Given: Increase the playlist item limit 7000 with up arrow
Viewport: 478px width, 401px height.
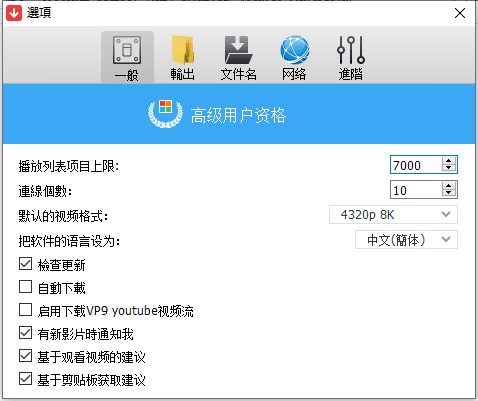Looking at the screenshot, I should pyautogui.click(x=449, y=160).
